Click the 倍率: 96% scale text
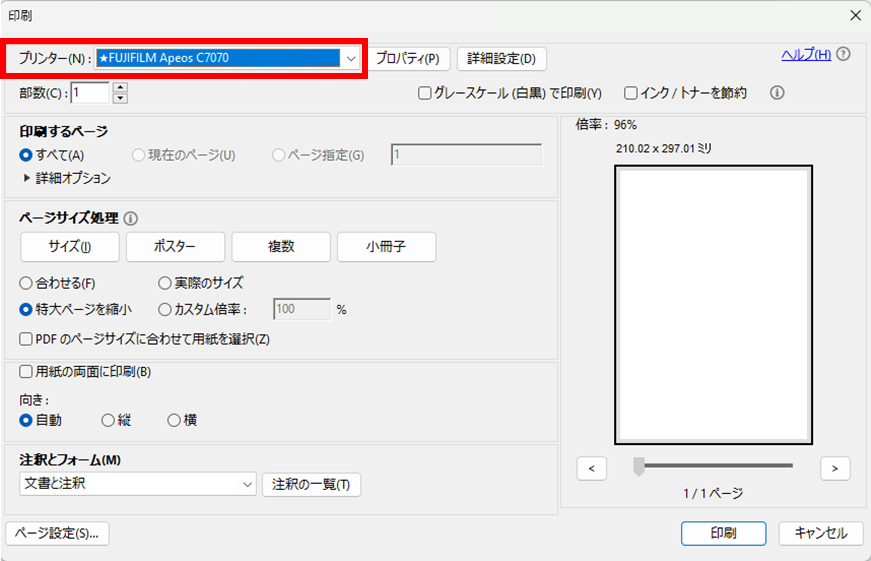Image resolution: width=871 pixels, height=561 pixels. [x=606, y=125]
